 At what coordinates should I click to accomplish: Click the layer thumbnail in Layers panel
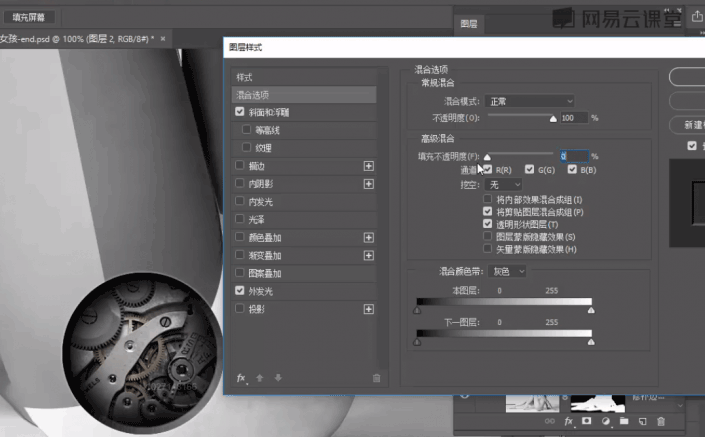(532, 403)
